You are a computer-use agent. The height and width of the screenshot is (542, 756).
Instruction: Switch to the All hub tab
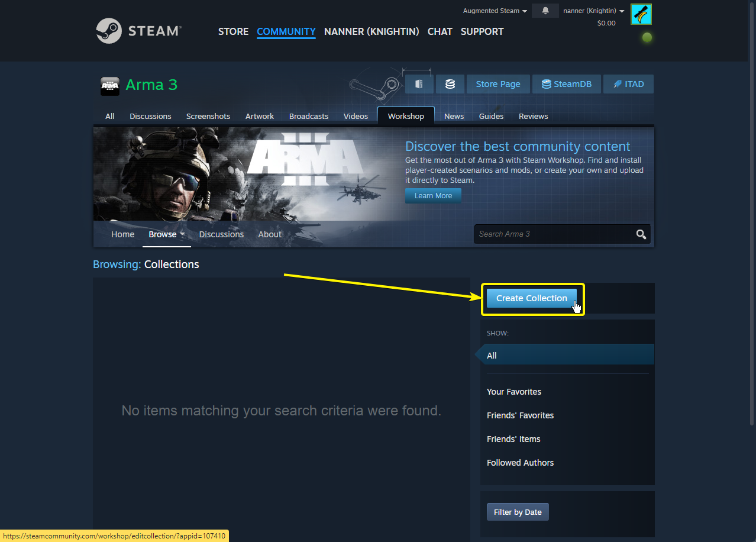tap(110, 116)
